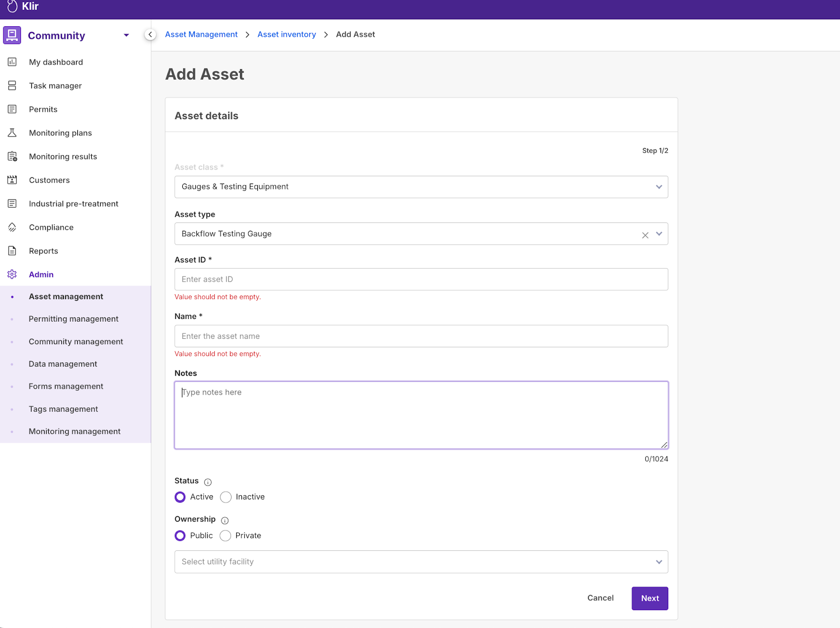Open the Community switcher dropdown arrow

[x=127, y=35]
